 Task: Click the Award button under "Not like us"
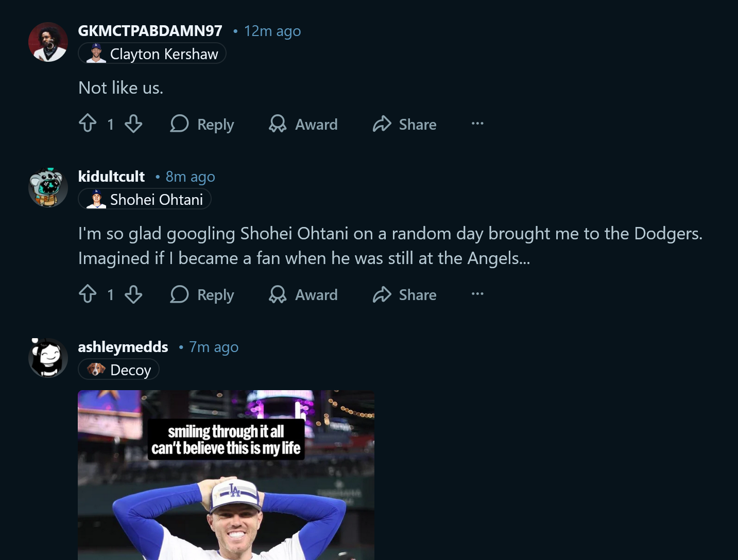(303, 124)
